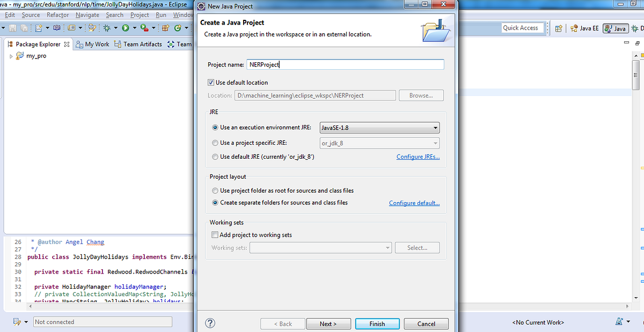Click the green Run icon
This screenshot has height=332, width=644.
coord(127,27)
